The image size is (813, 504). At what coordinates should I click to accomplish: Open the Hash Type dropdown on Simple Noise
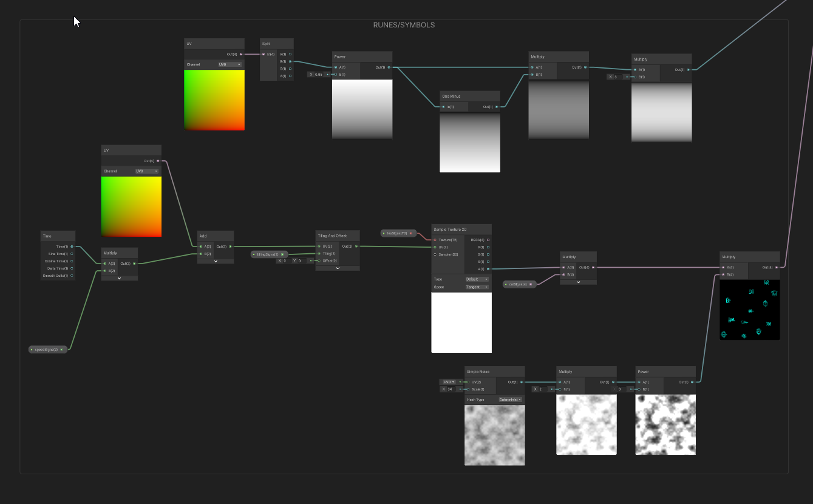coord(510,400)
